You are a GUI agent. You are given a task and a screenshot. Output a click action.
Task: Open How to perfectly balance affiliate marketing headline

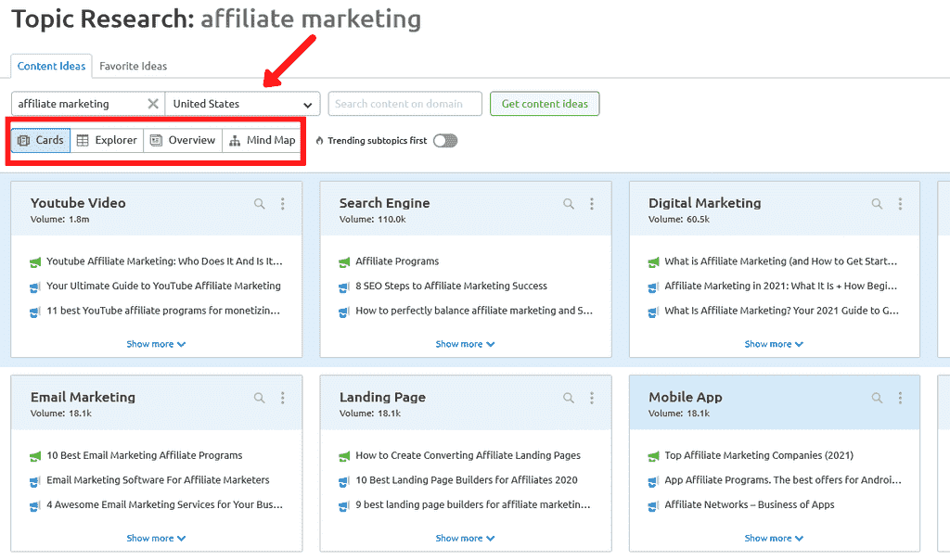click(474, 311)
